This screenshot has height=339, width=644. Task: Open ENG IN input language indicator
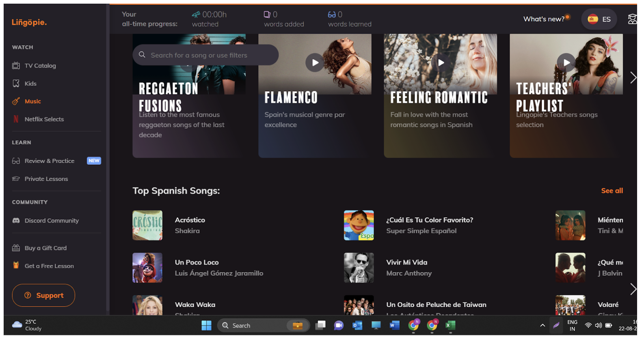(572, 325)
